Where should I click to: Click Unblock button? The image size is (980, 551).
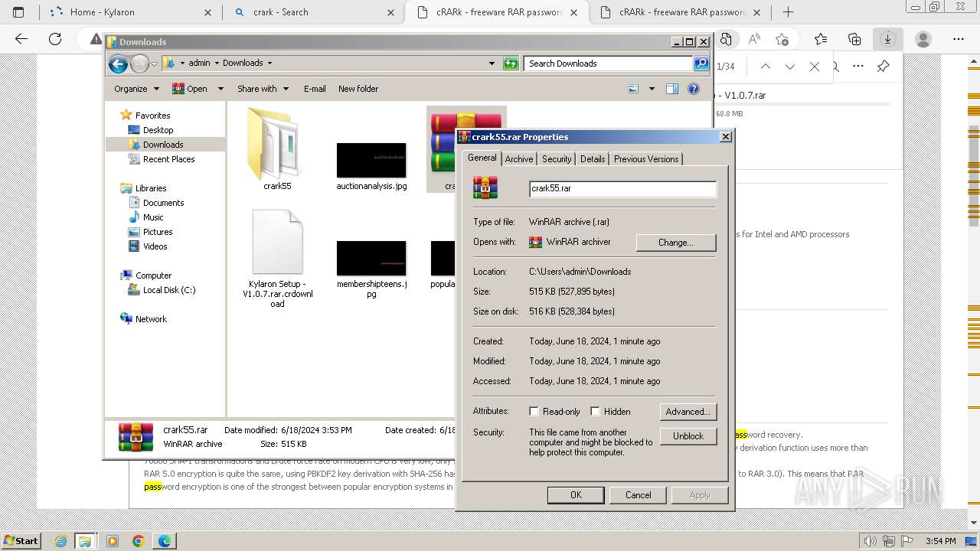(688, 436)
